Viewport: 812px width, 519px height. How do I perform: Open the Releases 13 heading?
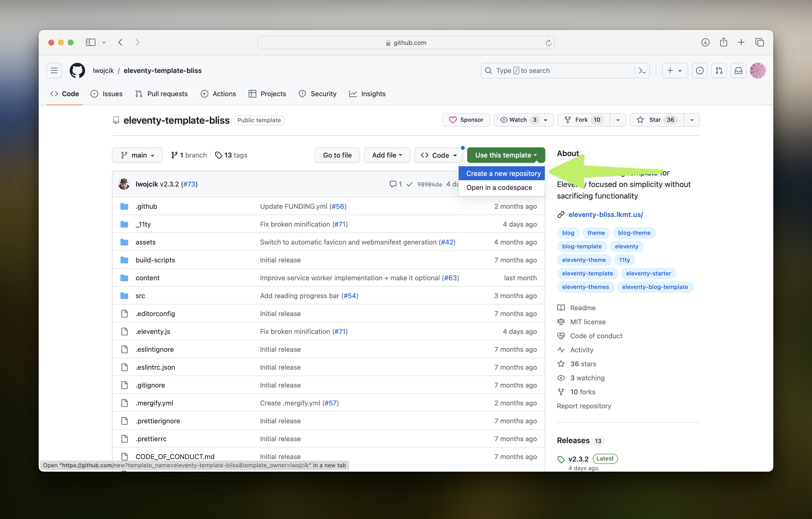(580, 440)
